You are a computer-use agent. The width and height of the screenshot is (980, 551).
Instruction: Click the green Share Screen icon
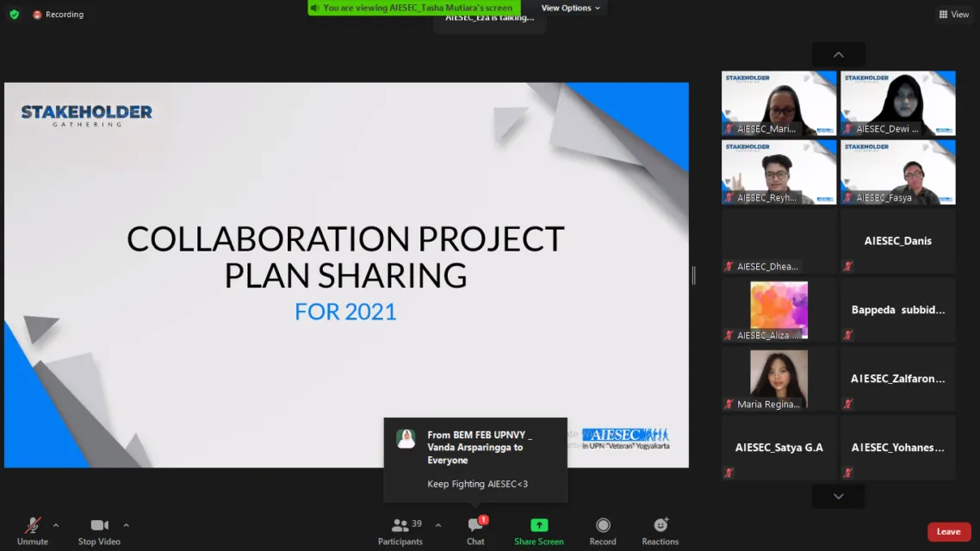[539, 525]
